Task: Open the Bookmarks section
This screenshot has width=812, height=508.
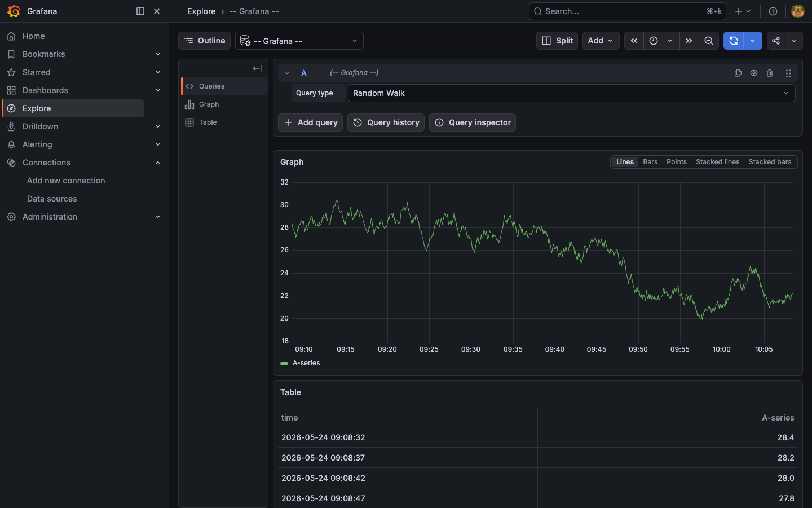Action: (x=44, y=54)
